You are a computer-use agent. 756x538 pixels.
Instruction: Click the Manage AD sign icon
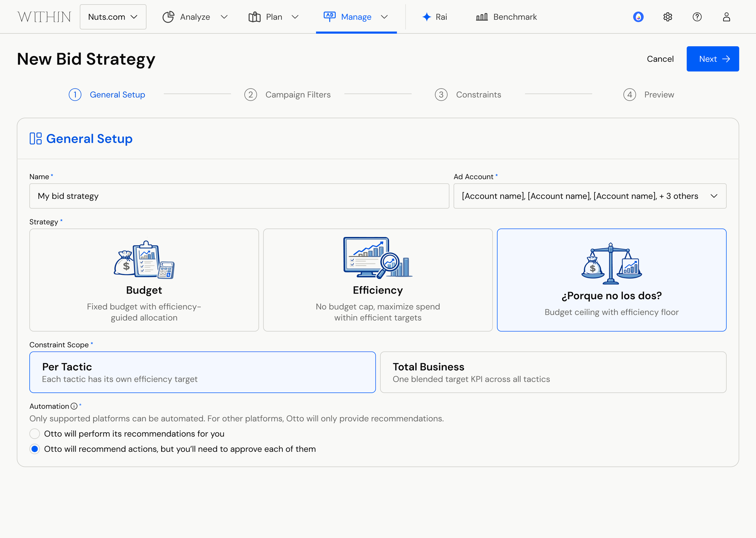(x=329, y=17)
